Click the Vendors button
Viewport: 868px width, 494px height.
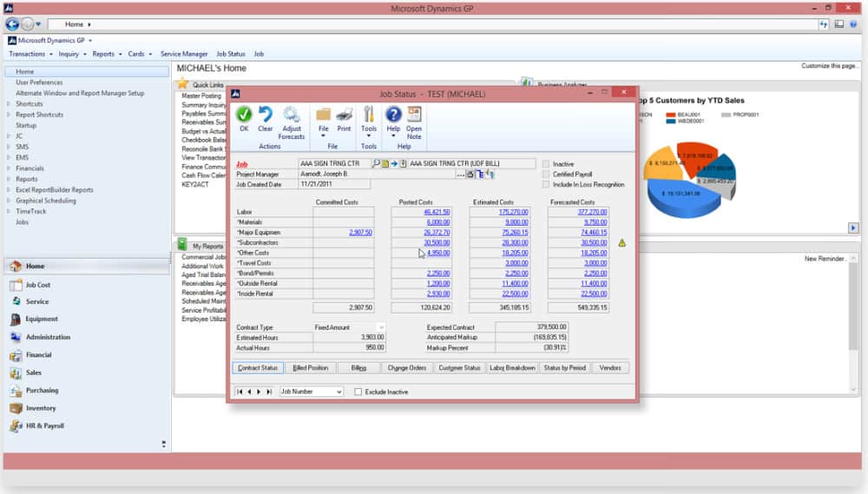click(x=610, y=368)
